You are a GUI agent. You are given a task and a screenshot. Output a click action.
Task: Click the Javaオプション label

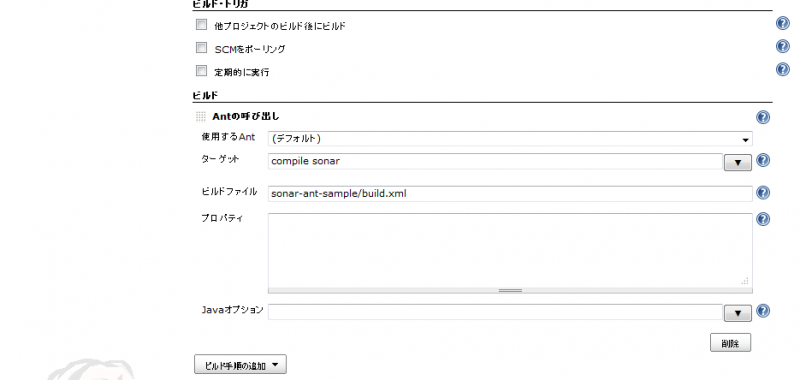[232, 309]
